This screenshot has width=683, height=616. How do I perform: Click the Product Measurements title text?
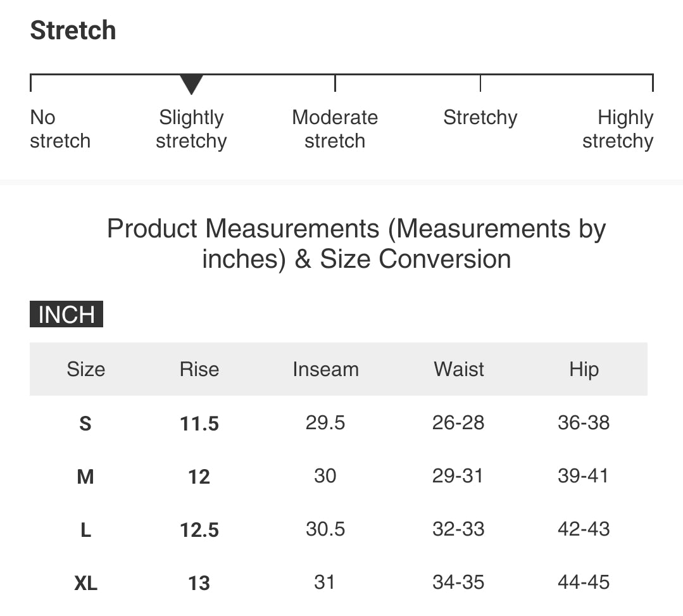[356, 244]
